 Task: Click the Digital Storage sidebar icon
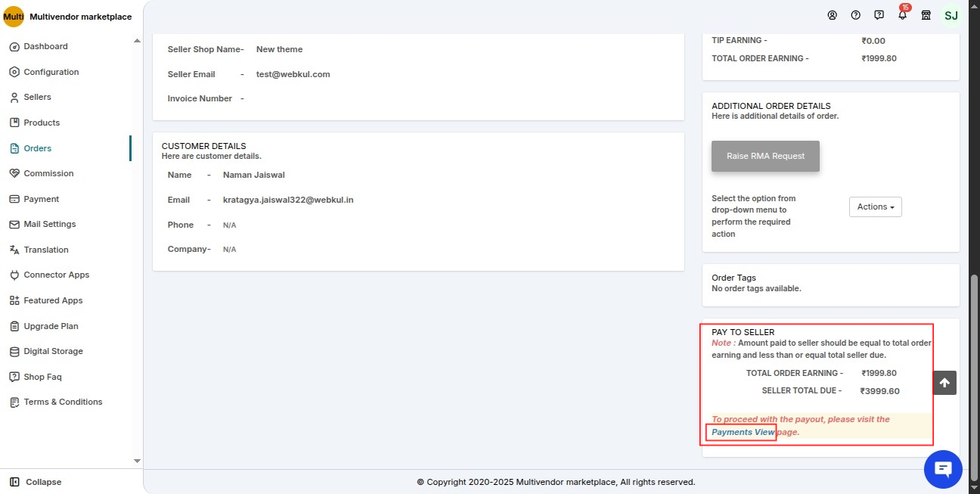[16, 351]
